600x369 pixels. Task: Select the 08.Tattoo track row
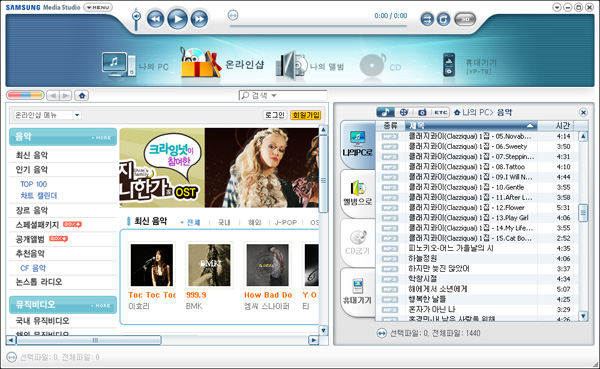[x=477, y=167]
